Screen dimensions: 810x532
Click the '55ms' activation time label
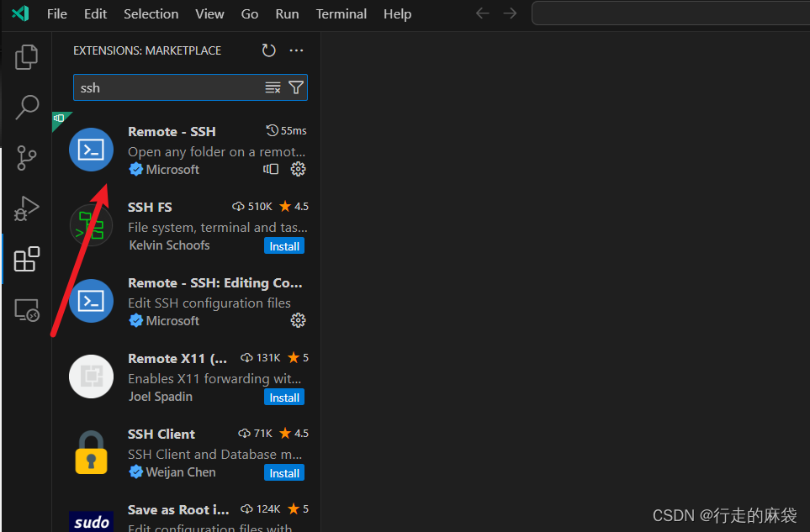[x=294, y=130]
